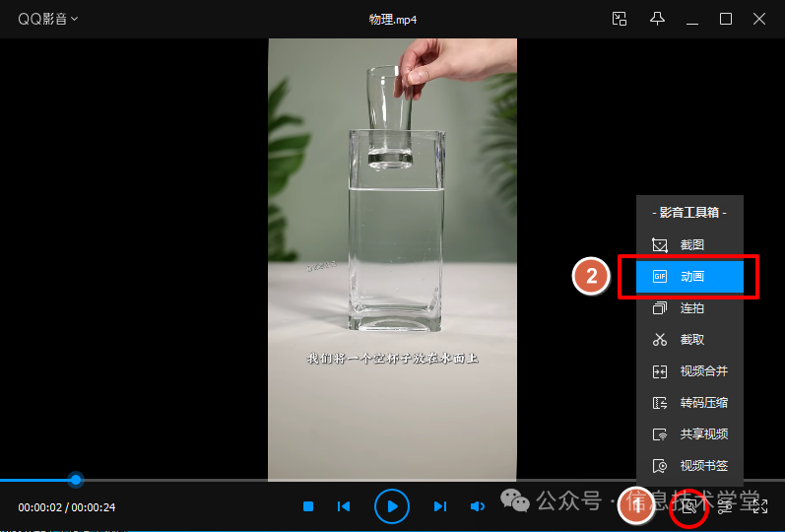The image size is (785, 532).
Task: Choose 动画 GIF option in toolbox
Action: [x=690, y=277]
